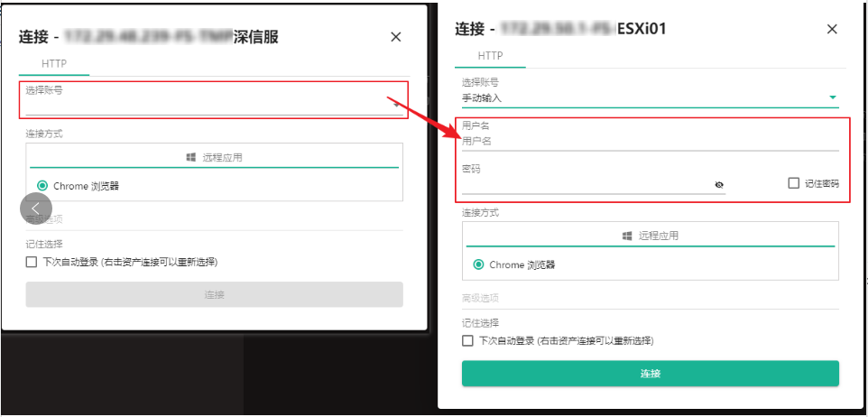The width and height of the screenshot is (868, 417).
Task: Open the empty 选择账号 dropdown on left
Action: (214, 99)
